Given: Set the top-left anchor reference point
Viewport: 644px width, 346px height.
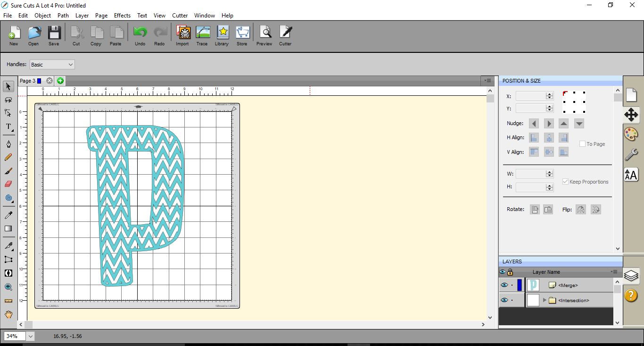Looking at the screenshot, I should 565,93.
